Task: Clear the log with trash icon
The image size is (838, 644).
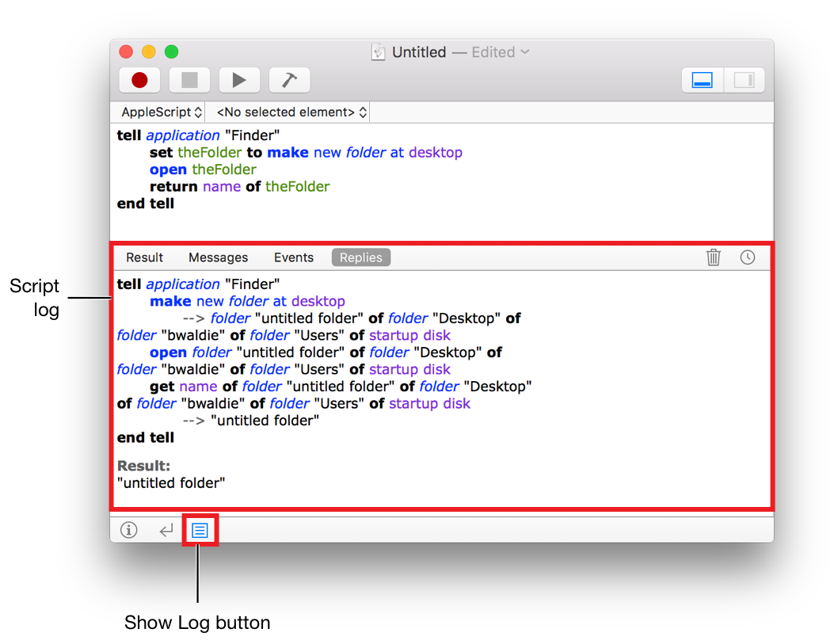Action: (x=714, y=257)
